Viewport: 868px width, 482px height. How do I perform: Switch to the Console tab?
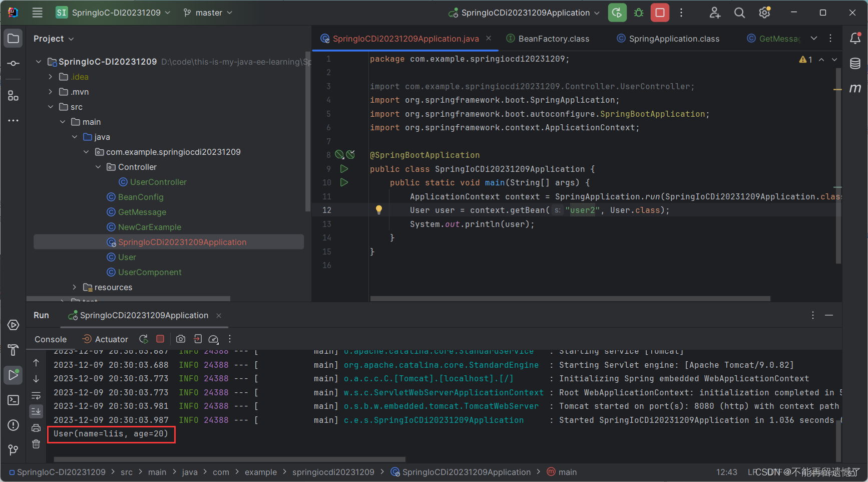(x=51, y=339)
